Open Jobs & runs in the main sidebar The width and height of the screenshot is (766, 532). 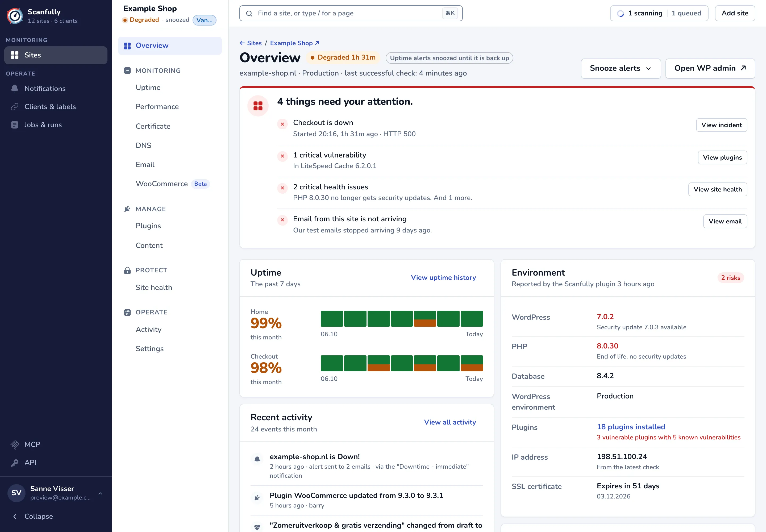[x=56, y=125]
